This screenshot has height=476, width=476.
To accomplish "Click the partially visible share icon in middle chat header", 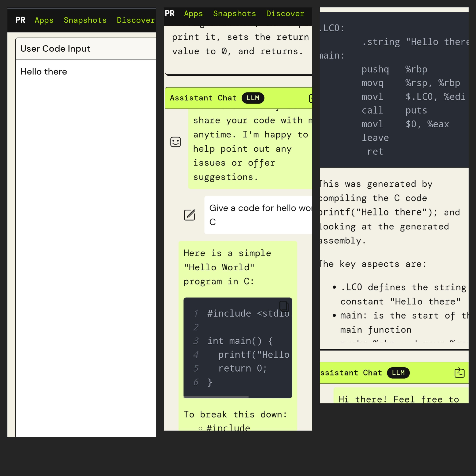I will (x=311, y=98).
